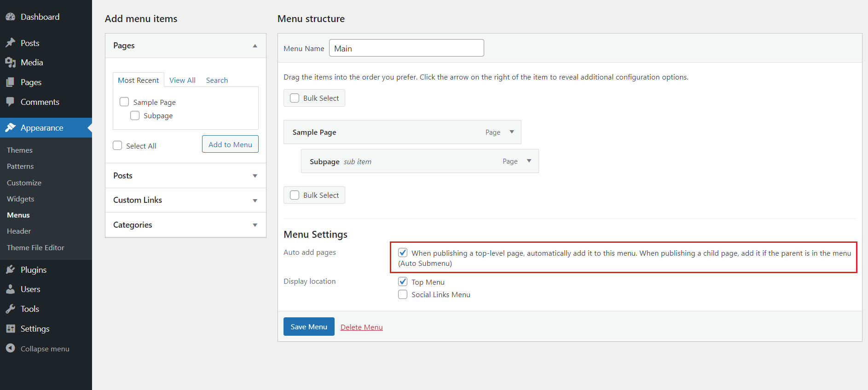Click the Collapse menu arrow icon

click(x=11, y=349)
